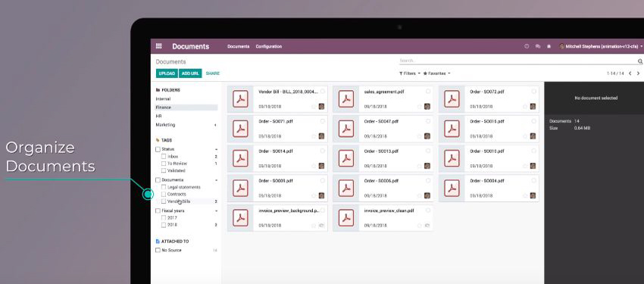Open the Filters dropdown
Image resolution: width=644 pixels, height=284 pixels.
coord(409,73)
